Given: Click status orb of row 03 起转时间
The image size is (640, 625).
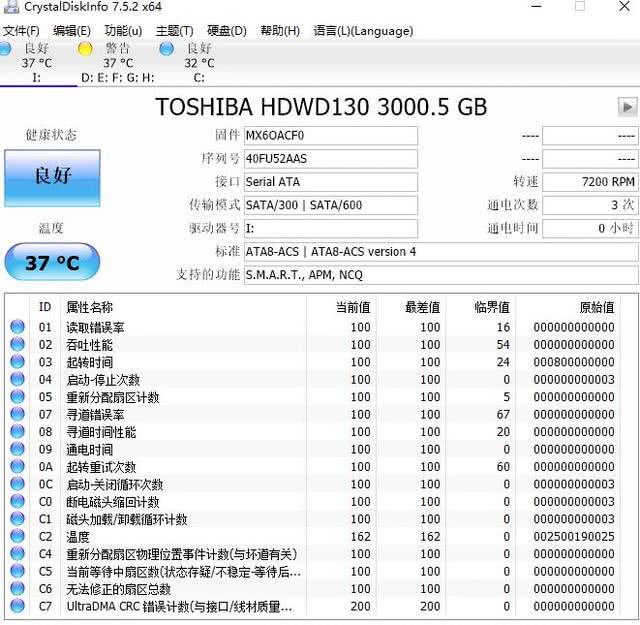Looking at the screenshot, I should tap(17, 362).
